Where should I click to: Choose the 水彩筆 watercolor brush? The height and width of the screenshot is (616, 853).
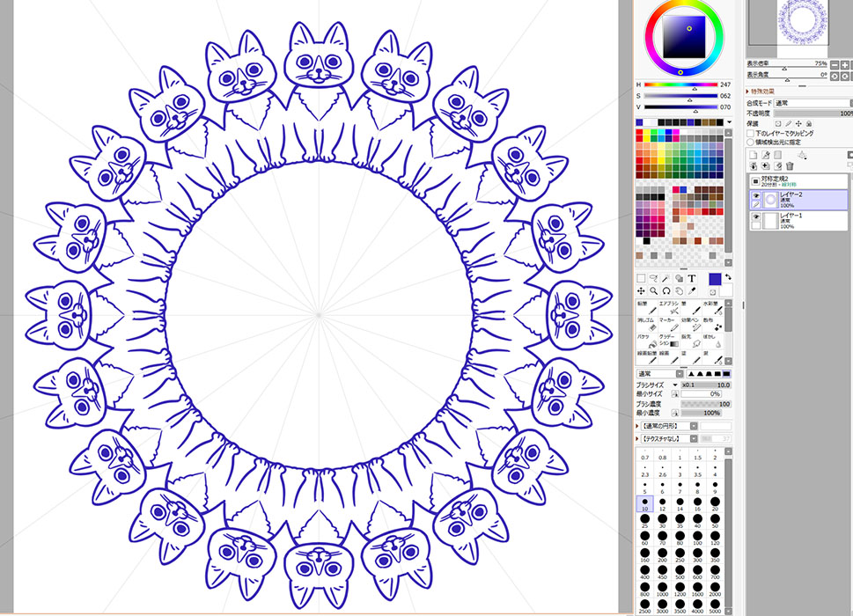pyautogui.click(x=713, y=308)
